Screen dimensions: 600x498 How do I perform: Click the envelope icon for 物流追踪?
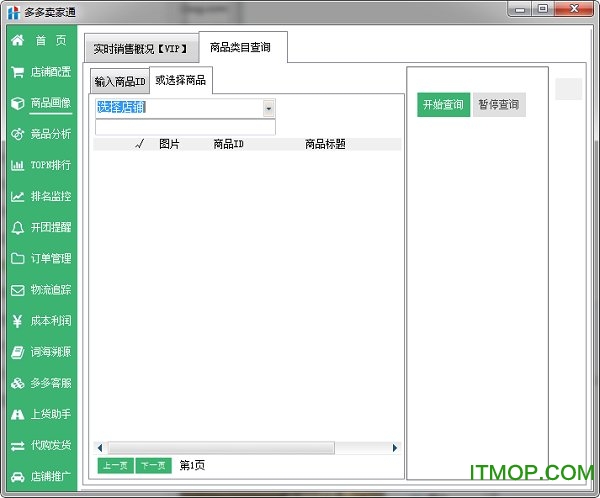[18, 290]
